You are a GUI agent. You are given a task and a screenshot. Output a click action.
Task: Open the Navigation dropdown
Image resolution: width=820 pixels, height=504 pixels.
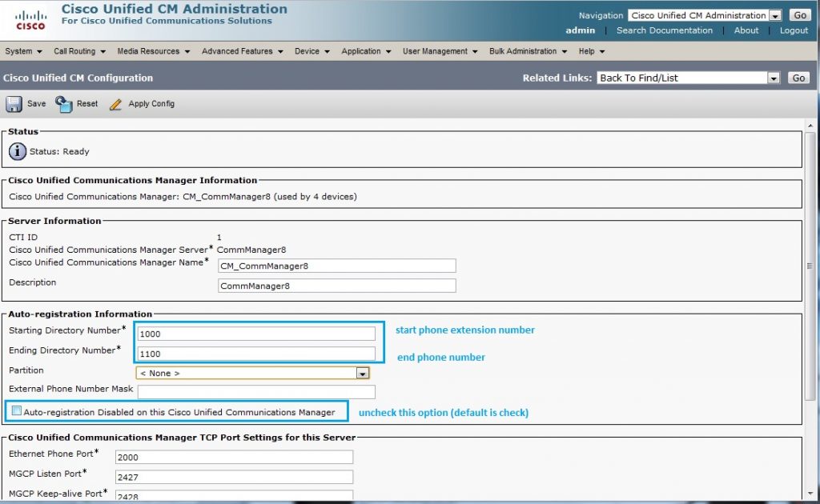pyautogui.click(x=705, y=16)
